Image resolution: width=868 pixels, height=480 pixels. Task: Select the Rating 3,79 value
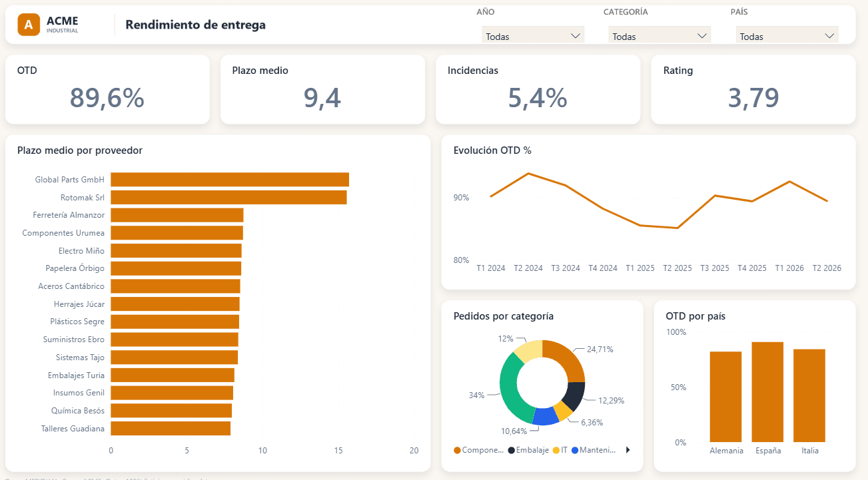[x=753, y=98]
